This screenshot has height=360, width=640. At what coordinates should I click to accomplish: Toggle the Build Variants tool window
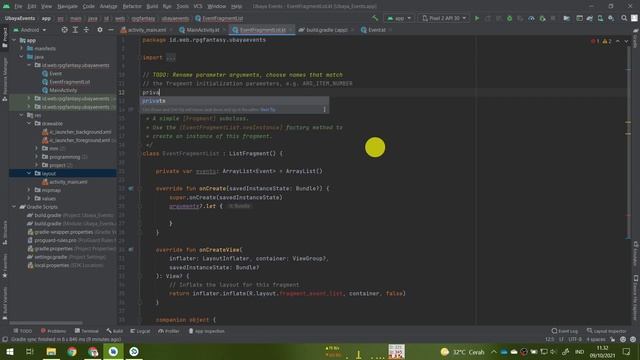pyautogui.click(x=4, y=302)
